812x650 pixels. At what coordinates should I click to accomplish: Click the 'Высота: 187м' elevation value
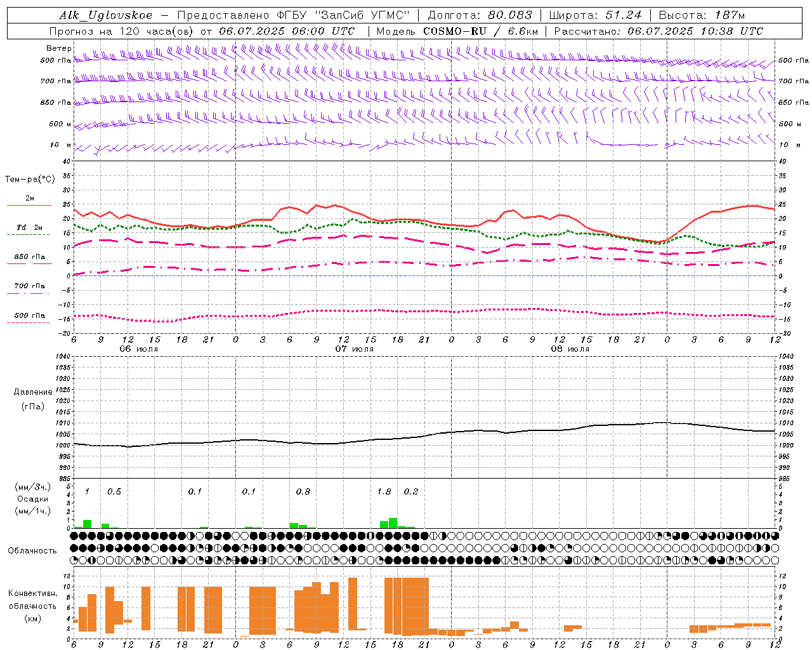coord(702,15)
